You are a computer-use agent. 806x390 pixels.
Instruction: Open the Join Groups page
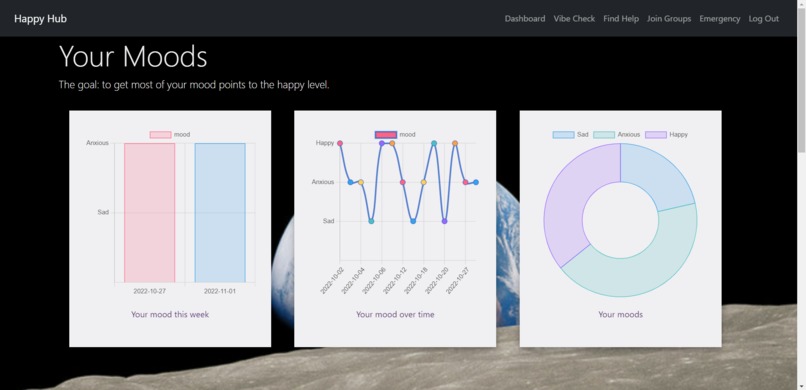tap(669, 18)
